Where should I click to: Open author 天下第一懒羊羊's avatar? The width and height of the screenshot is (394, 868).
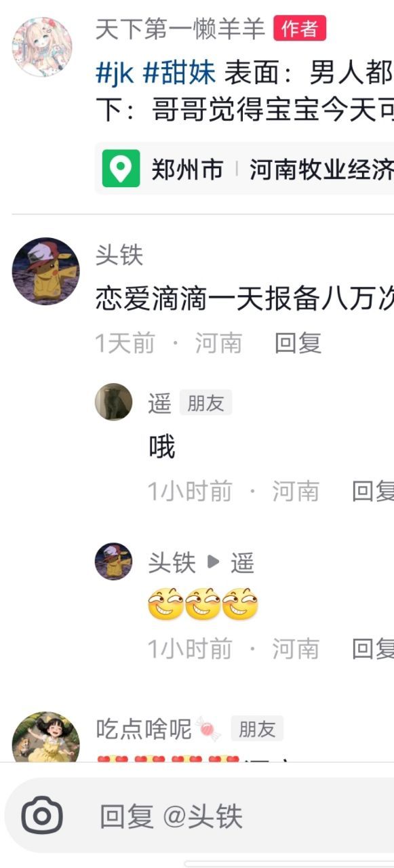pos(42,47)
